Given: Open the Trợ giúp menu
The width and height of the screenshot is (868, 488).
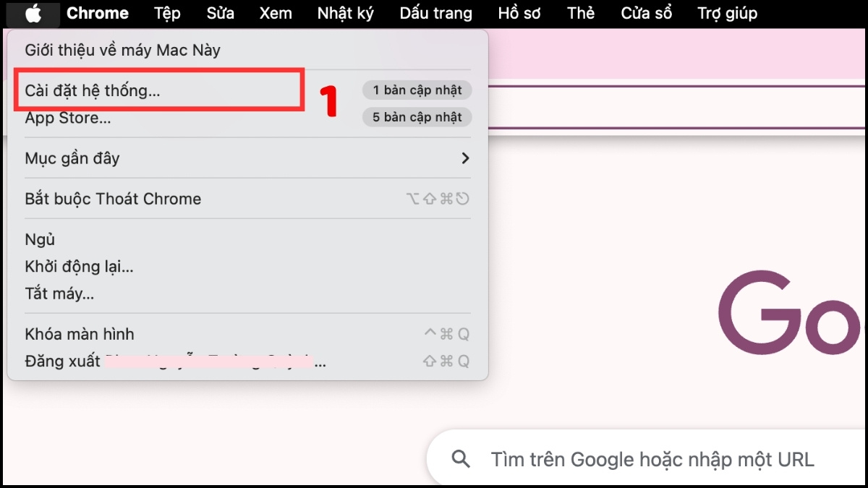Looking at the screenshot, I should [727, 13].
